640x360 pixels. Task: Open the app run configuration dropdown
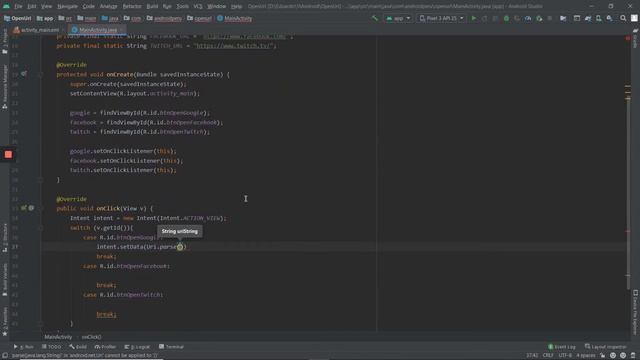[398, 18]
